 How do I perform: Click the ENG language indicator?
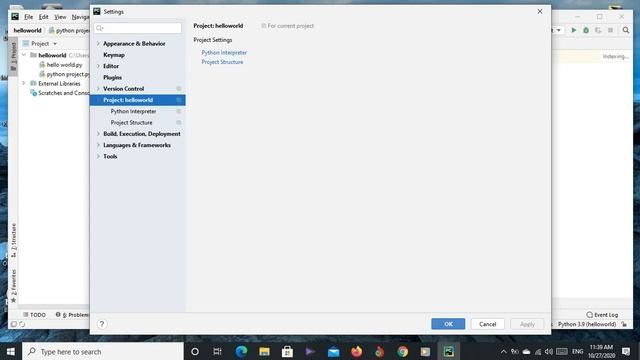tap(578, 351)
